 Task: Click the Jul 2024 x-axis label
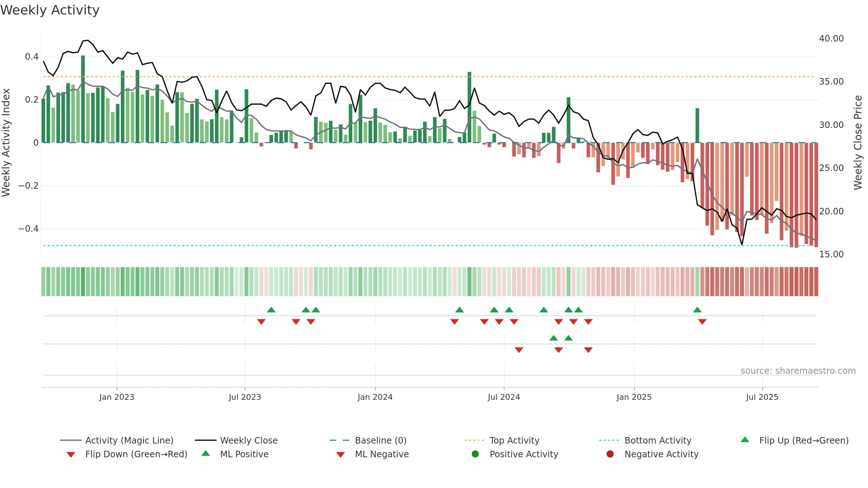(504, 397)
